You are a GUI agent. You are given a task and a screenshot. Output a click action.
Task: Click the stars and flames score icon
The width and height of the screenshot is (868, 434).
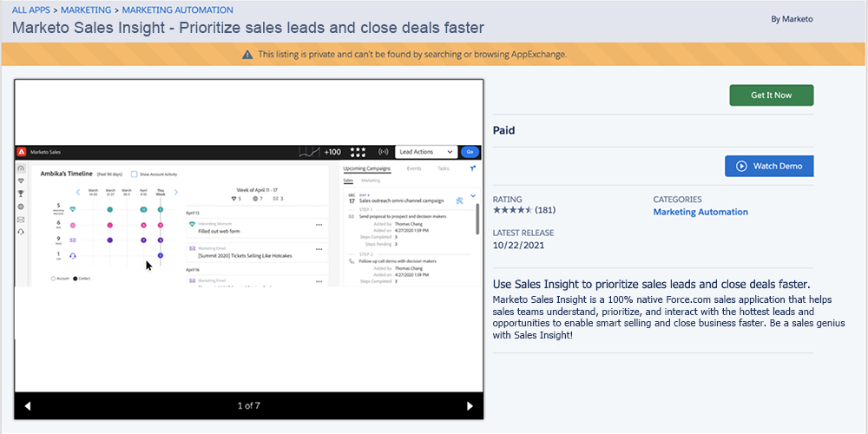pyautogui.click(x=358, y=152)
